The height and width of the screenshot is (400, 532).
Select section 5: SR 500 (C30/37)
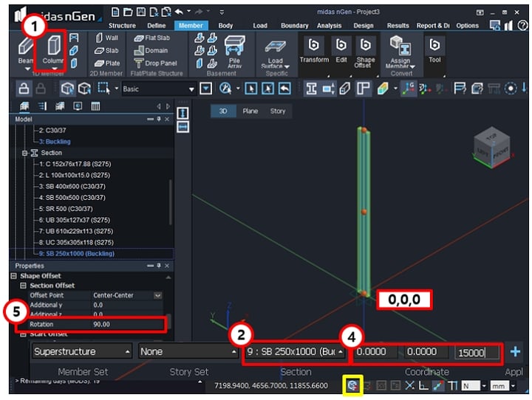point(66,209)
